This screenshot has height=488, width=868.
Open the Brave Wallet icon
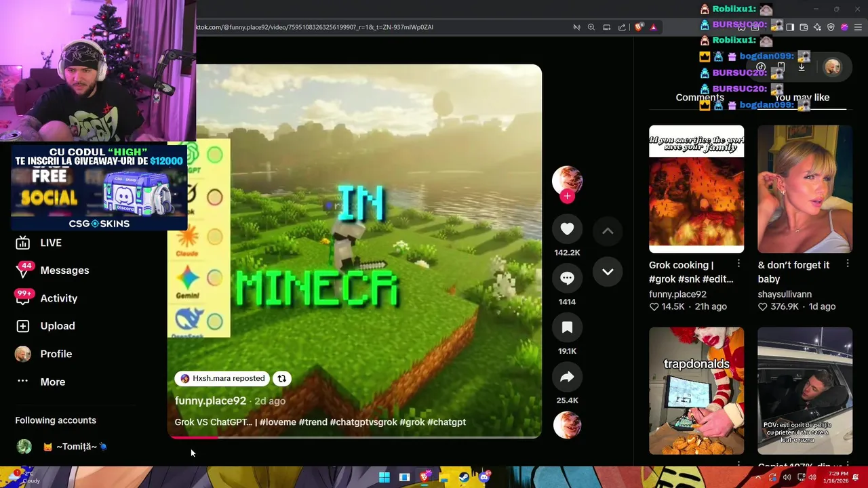click(x=804, y=27)
